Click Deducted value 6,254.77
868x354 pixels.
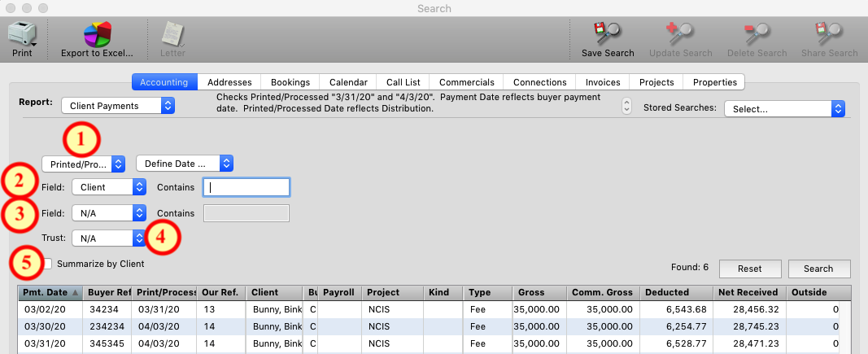[687, 327]
